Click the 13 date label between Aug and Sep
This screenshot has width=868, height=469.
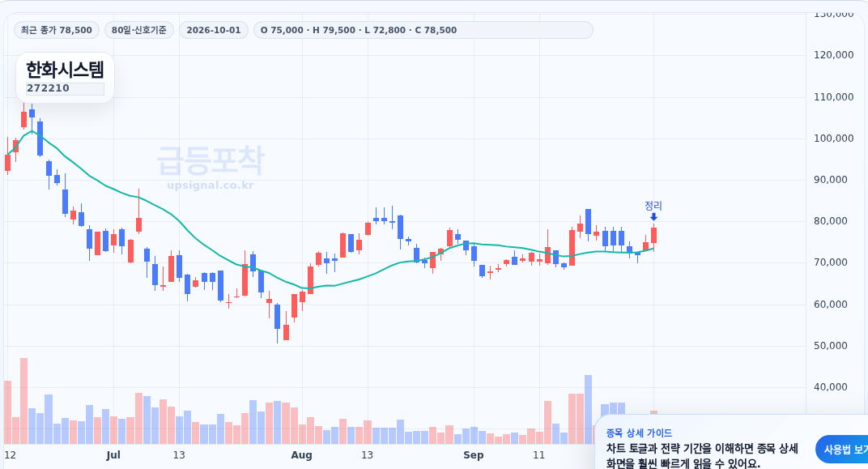coord(367,455)
